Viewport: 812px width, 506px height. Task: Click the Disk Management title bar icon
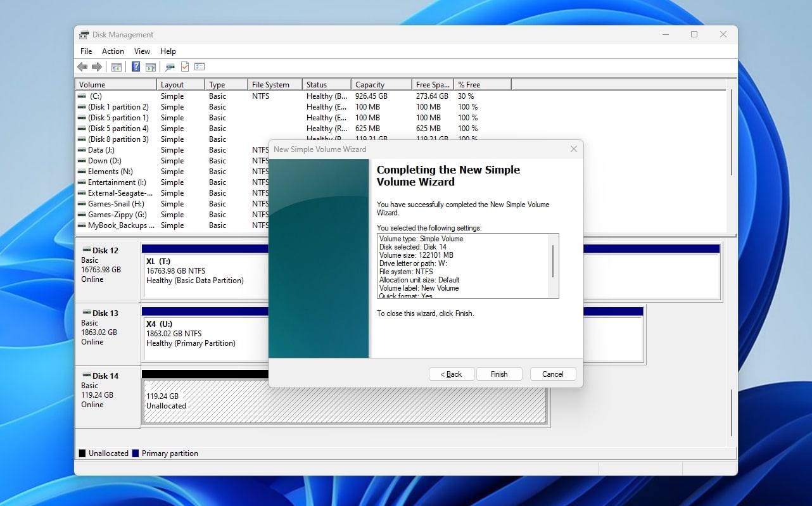tap(84, 35)
